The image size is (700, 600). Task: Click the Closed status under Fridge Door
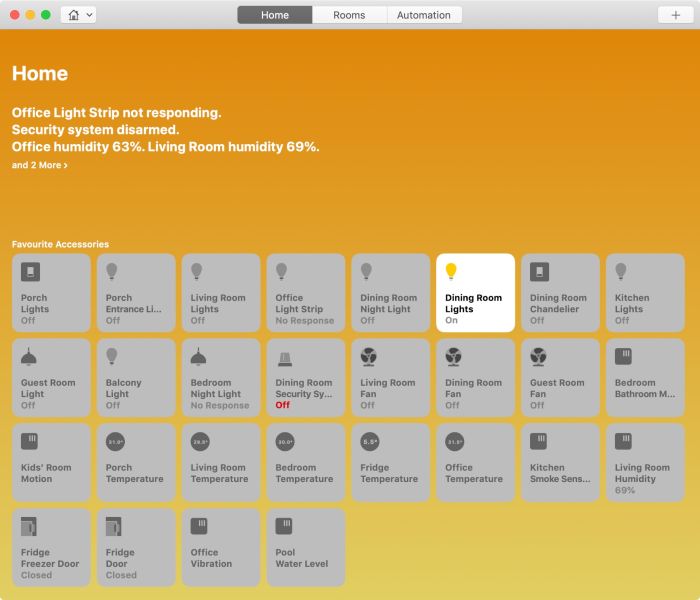pyautogui.click(x=121, y=575)
